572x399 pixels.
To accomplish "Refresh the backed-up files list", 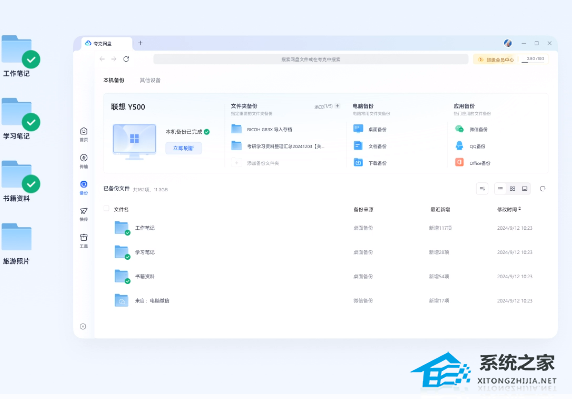I will (x=542, y=189).
